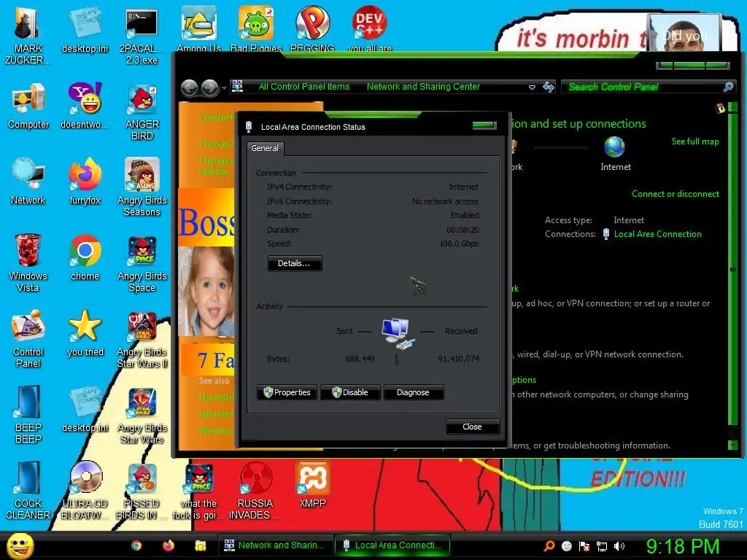
Task: Open the 'you tried' star icon
Action: click(x=85, y=333)
